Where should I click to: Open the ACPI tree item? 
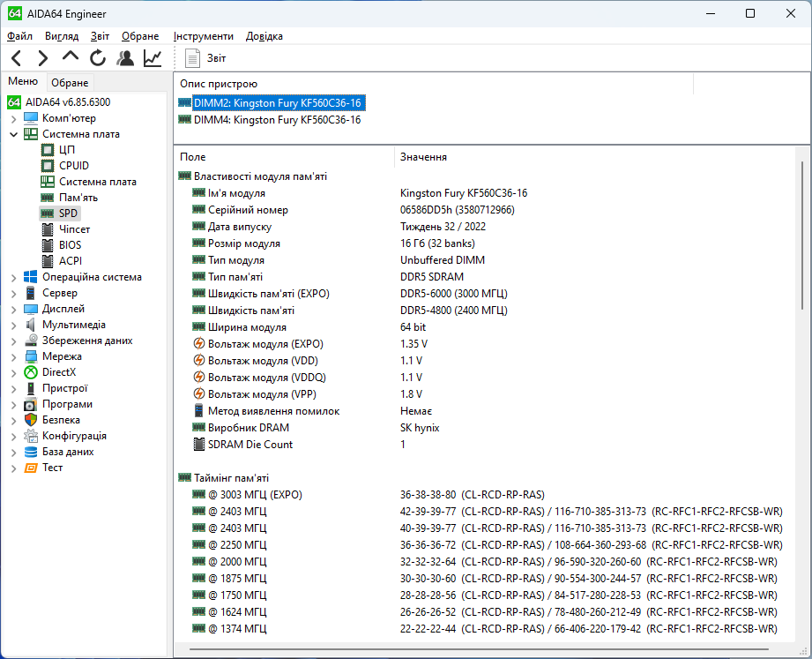[x=71, y=261]
